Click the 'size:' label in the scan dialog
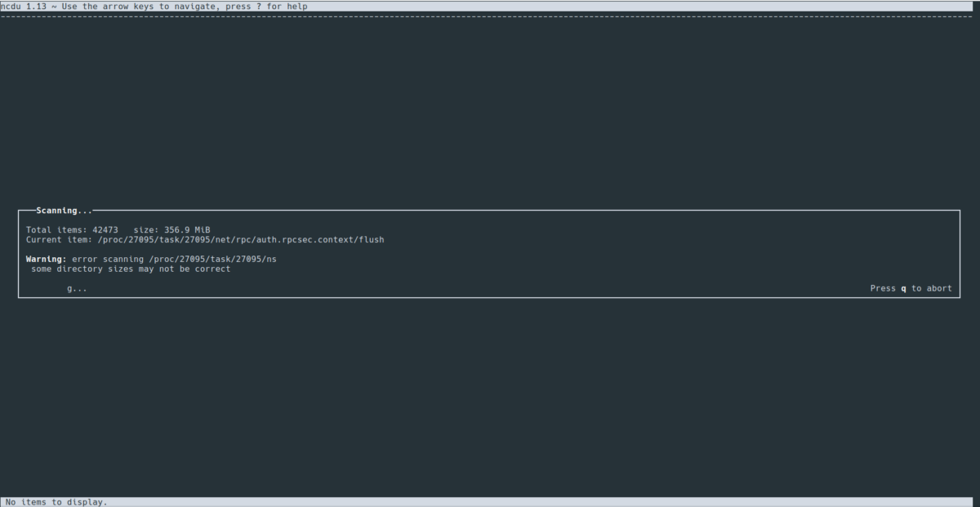The width and height of the screenshot is (980, 507). [146, 230]
